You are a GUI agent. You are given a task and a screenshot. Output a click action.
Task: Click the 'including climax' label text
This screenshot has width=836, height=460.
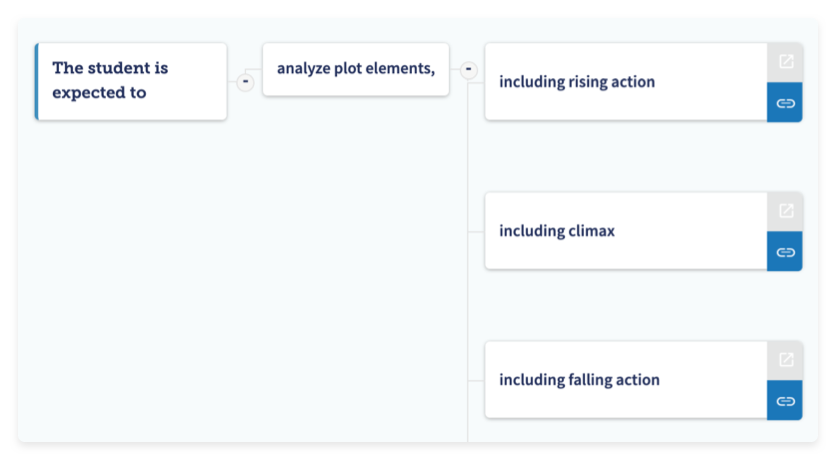(x=557, y=231)
